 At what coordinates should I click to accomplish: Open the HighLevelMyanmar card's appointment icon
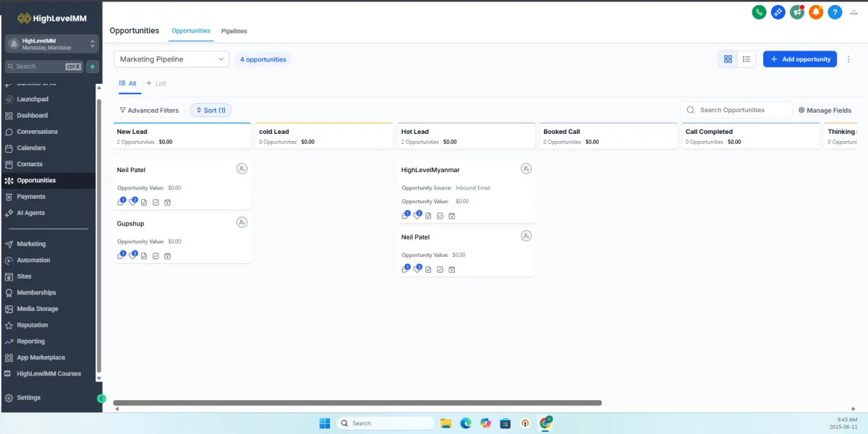[451, 216]
